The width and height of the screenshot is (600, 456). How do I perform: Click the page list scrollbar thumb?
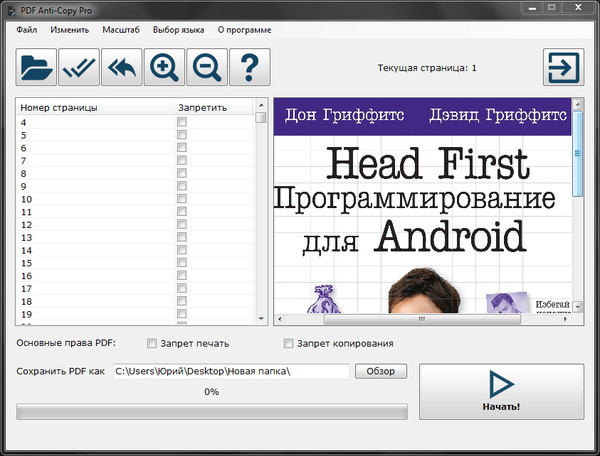[x=261, y=117]
